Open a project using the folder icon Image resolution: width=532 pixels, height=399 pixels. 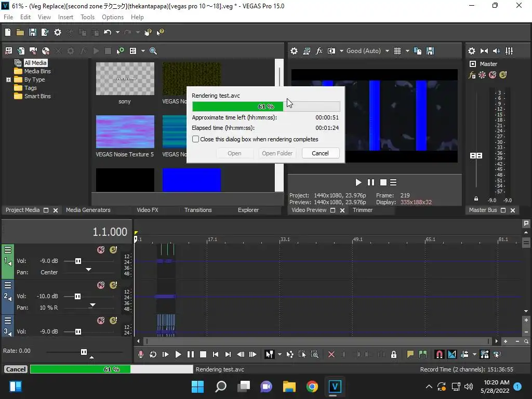[20, 32]
